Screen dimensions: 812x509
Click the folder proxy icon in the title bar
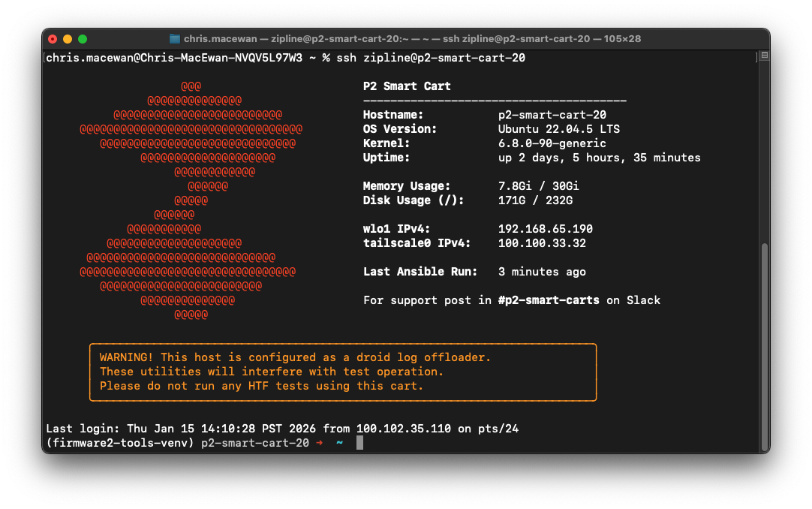point(175,39)
